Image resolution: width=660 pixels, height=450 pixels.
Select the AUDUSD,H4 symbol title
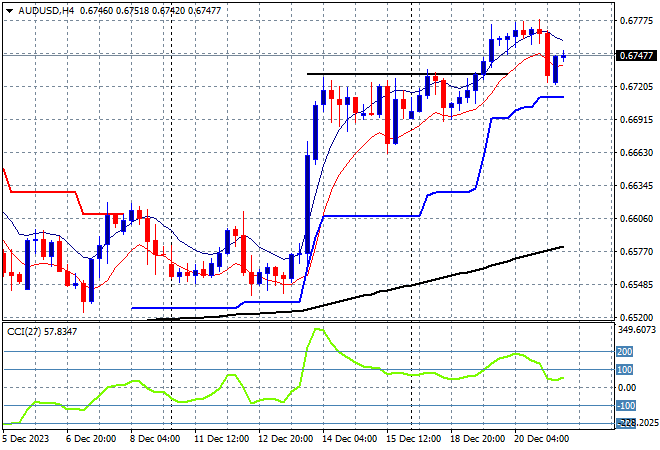[x=46, y=11]
